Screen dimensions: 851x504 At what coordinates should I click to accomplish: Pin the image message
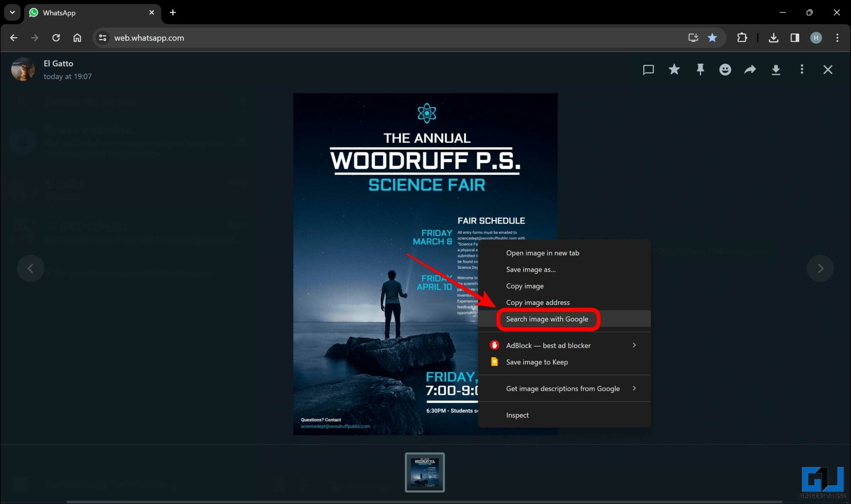click(700, 69)
